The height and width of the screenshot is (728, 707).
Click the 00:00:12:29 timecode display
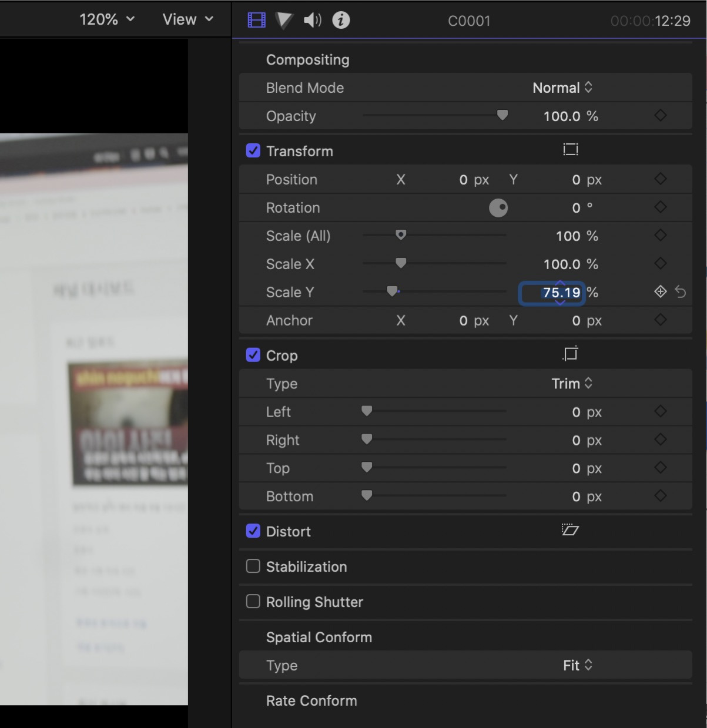pyautogui.click(x=650, y=21)
